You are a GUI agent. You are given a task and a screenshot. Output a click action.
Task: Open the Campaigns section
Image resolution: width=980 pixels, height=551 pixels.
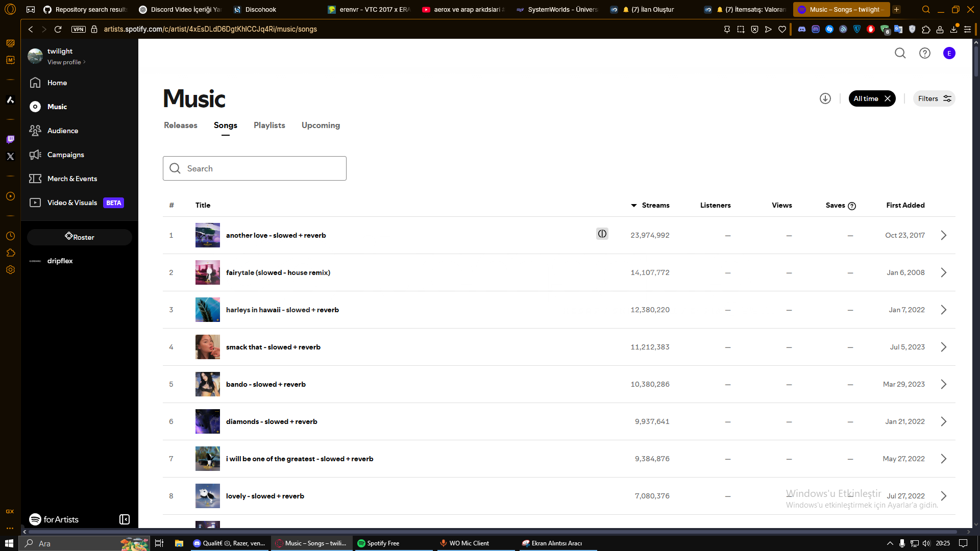[x=57, y=155]
